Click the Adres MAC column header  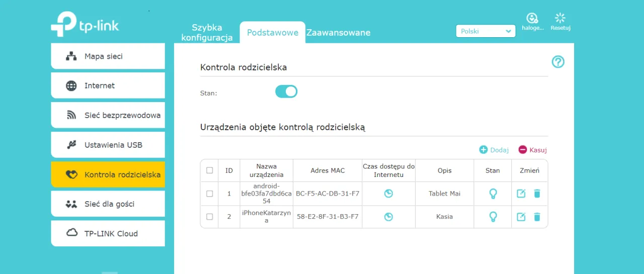(328, 170)
